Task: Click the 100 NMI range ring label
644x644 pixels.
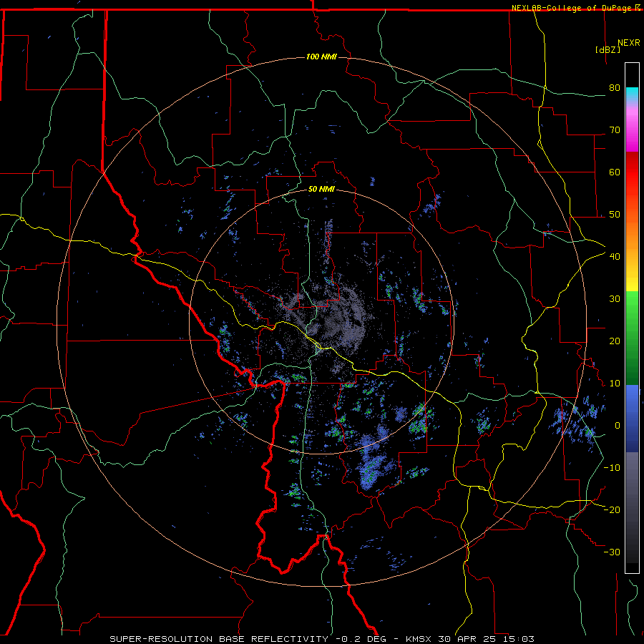Action: (321, 57)
